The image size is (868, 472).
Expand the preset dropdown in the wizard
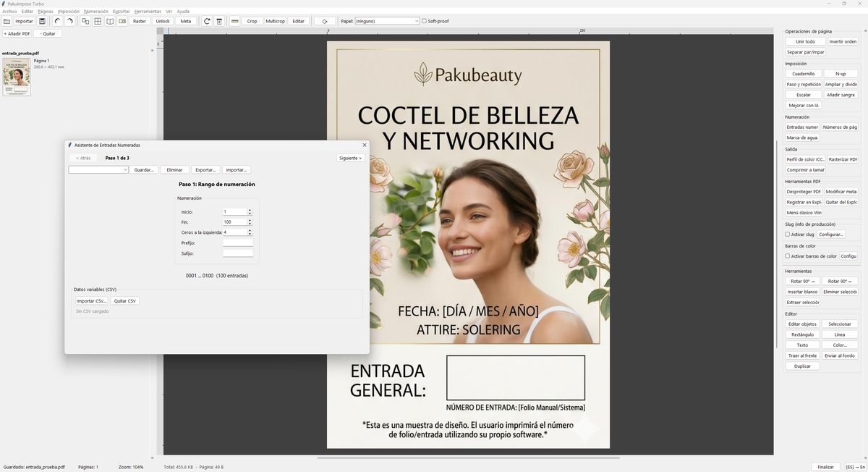(x=98, y=169)
